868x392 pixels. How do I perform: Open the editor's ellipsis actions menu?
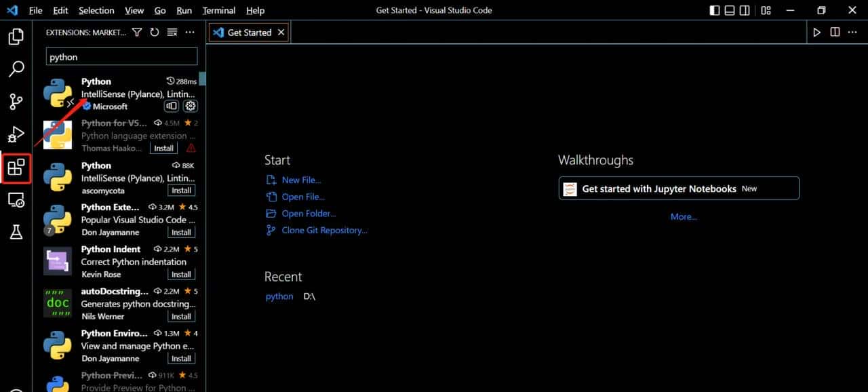click(x=852, y=31)
